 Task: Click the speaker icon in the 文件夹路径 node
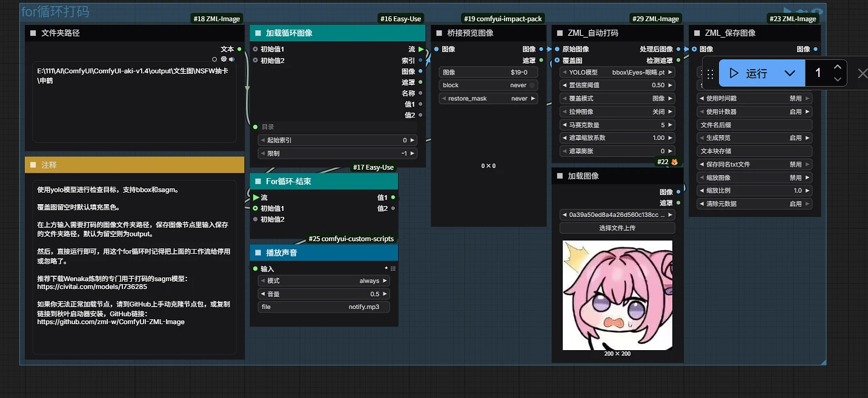coord(231,59)
